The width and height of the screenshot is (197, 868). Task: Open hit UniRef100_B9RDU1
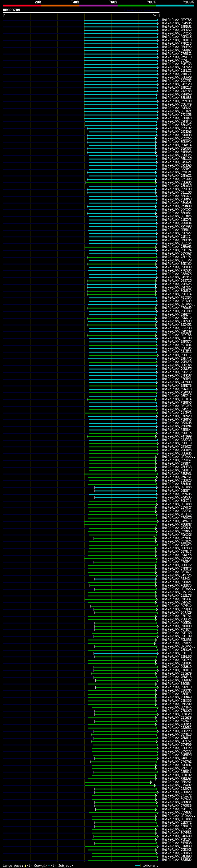point(176,26)
